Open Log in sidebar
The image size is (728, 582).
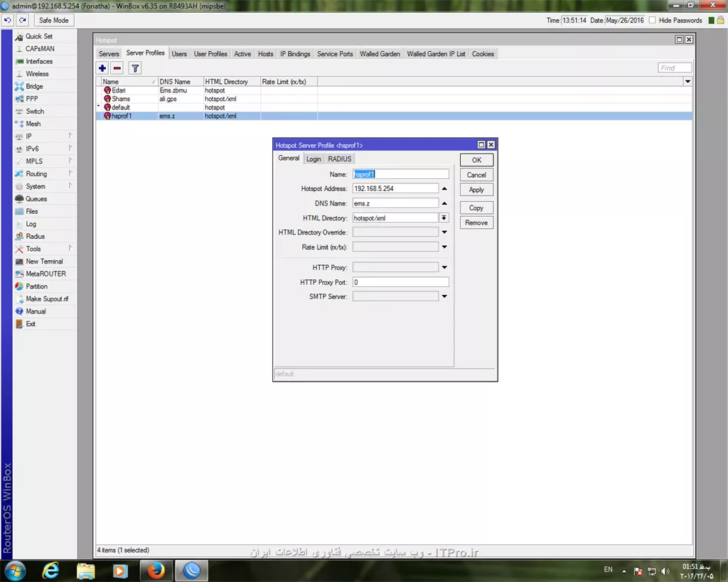pyautogui.click(x=31, y=224)
